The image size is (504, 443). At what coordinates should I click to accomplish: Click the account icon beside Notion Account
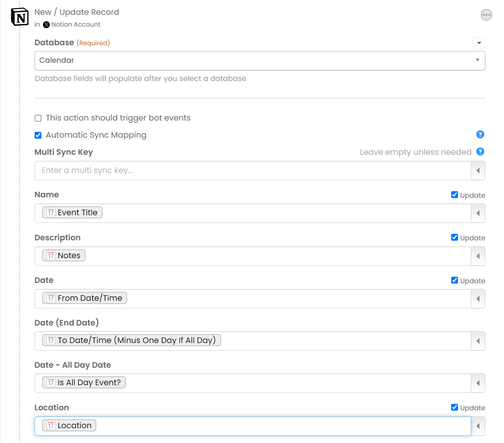tap(46, 24)
